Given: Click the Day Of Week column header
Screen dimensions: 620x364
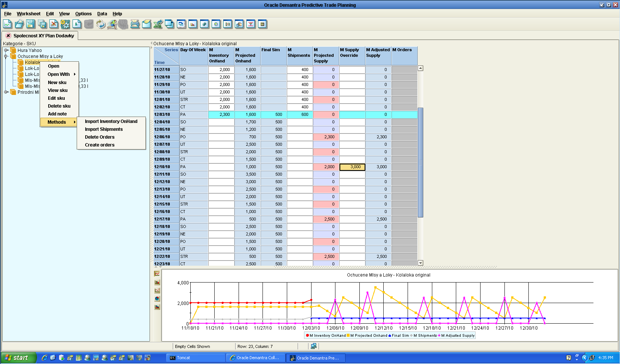Looking at the screenshot, I should tap(194, 56).
